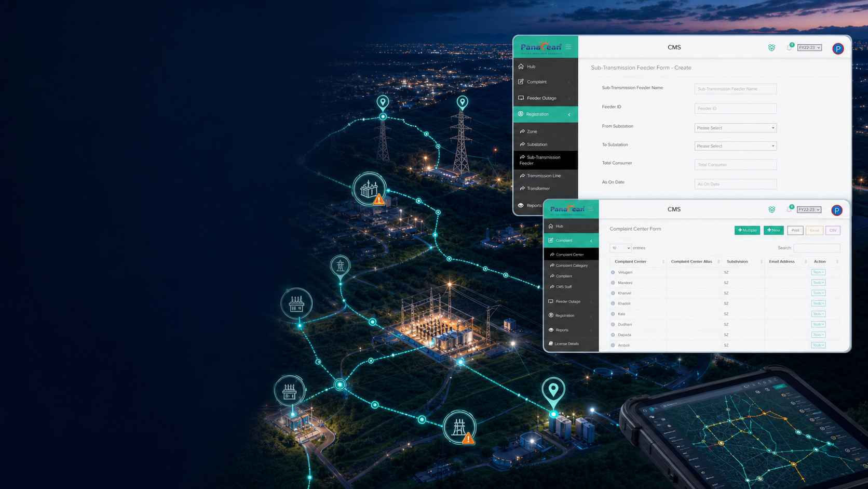Expand the Dudhani row details circle
This screenshot has height=489, width=868.
[613, 324]
